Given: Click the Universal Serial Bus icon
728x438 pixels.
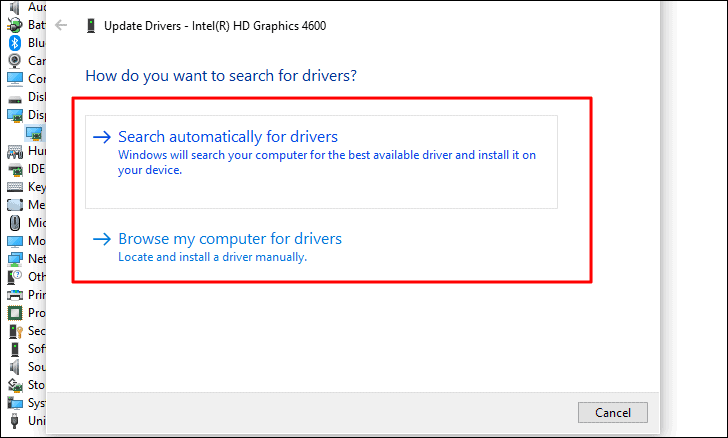Looking at the screenshot, I should (x=15, y=421).
